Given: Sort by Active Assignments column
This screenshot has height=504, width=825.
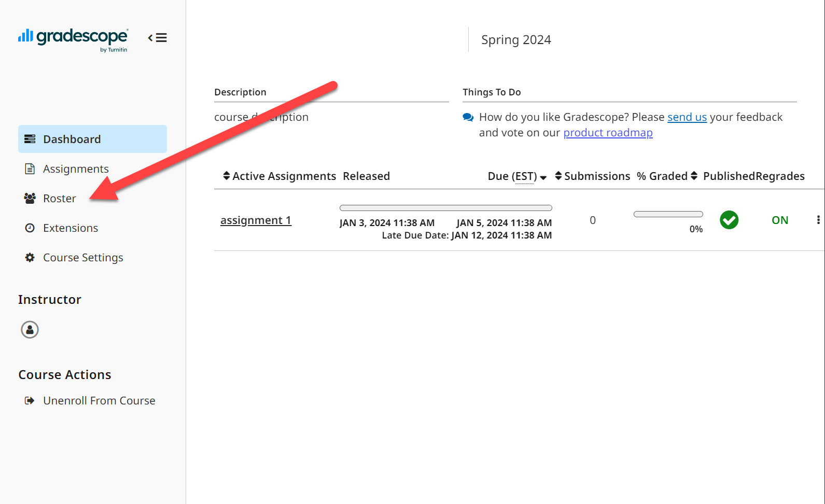Looking at the screenshot, I should coord(279,176).
